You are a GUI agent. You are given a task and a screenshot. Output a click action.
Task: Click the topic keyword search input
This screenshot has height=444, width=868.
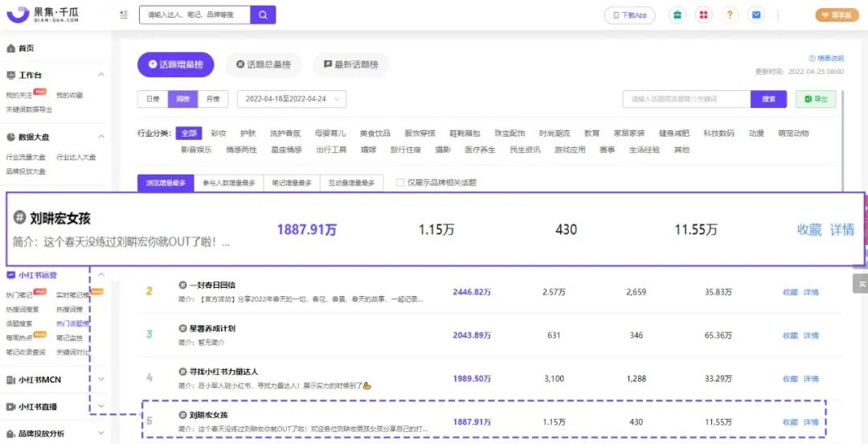(x=686, y=99)
